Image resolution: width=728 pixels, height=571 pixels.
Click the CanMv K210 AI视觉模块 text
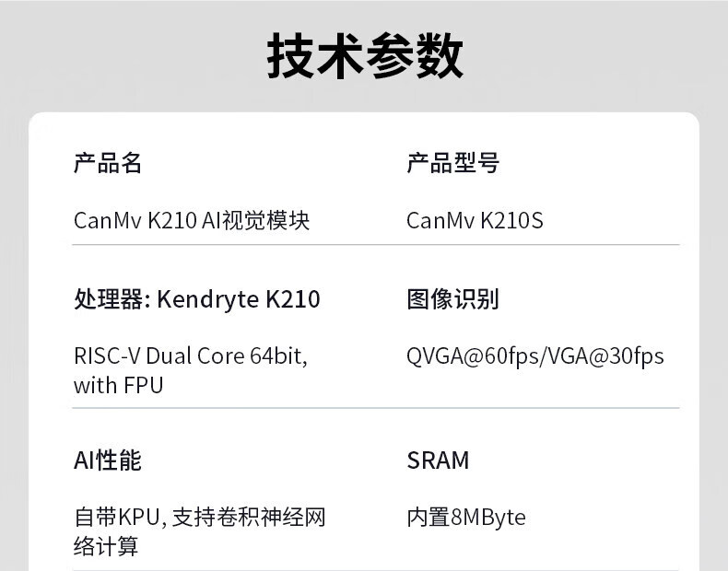(192, 221)
